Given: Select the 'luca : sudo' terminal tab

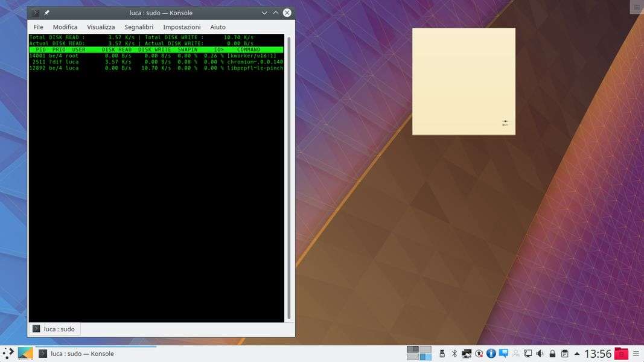Looking at the screenshot, I should pyautogui.click(x=54, y=329).
